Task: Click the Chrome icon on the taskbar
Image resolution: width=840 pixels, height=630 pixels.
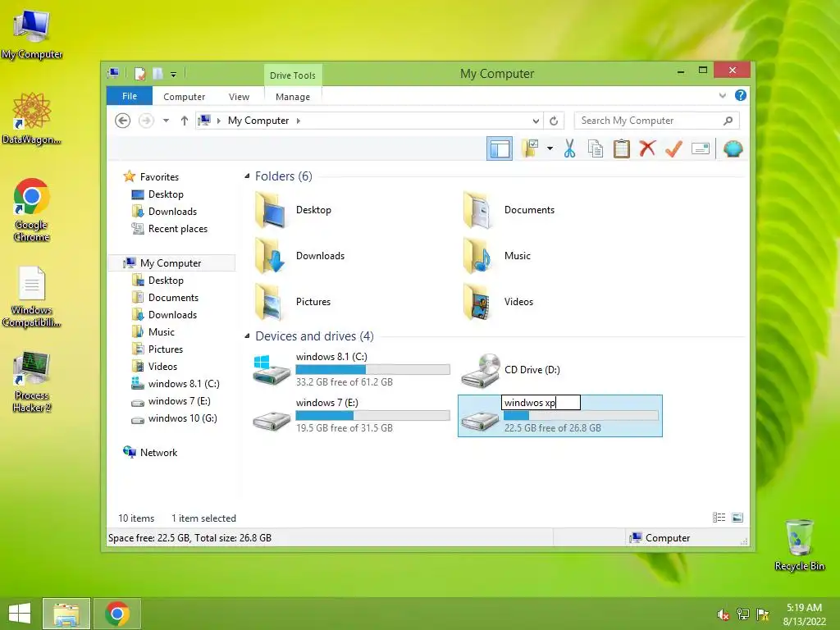Action: click(117, 614)
